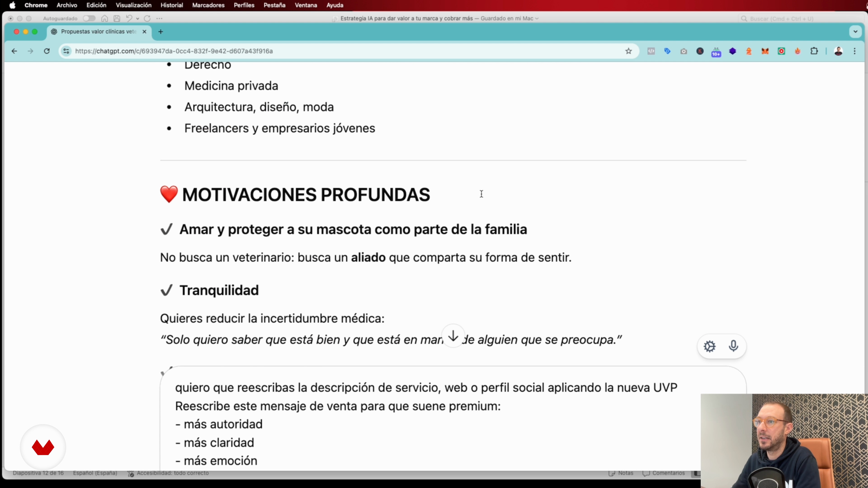The image size is (868, 488).
Task: Open the Marcadores menu
Action: [208, 5]
